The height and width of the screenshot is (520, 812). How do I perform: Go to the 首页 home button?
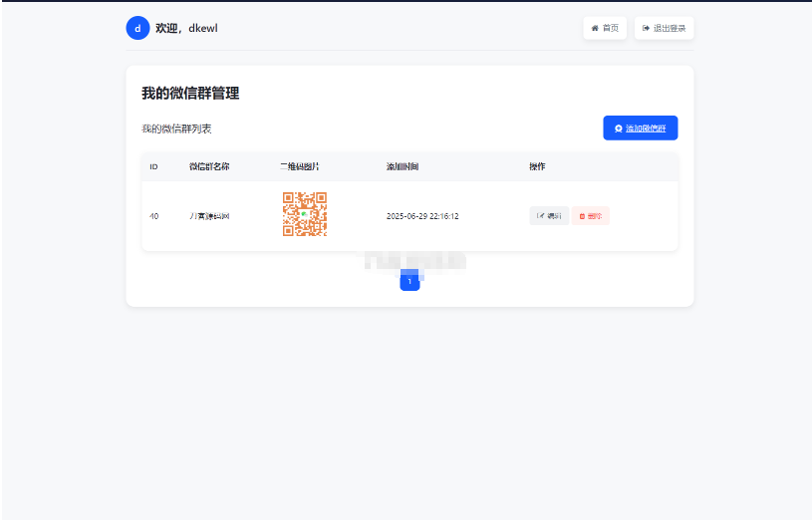point(605,28)
